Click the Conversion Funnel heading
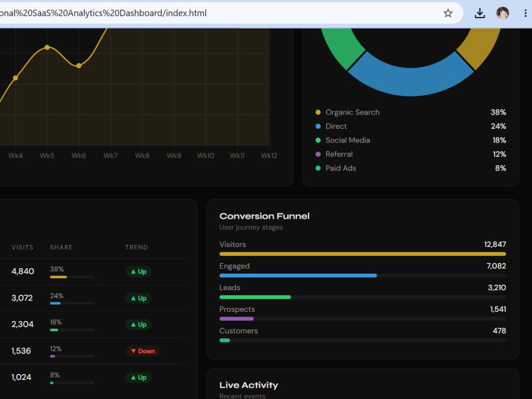The height and width of the screenshot is (399, 532). click(x=264, y=216)
